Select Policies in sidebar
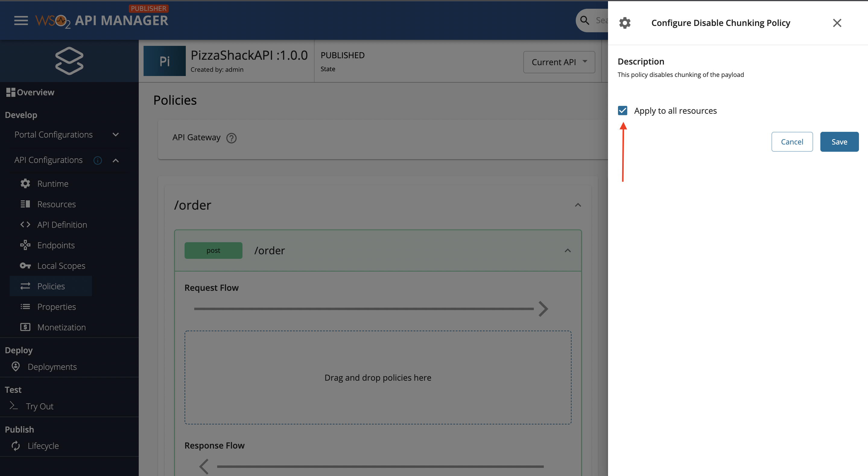Image resolution: width=868 pixels, height=476 pixels. click(51, 286)
